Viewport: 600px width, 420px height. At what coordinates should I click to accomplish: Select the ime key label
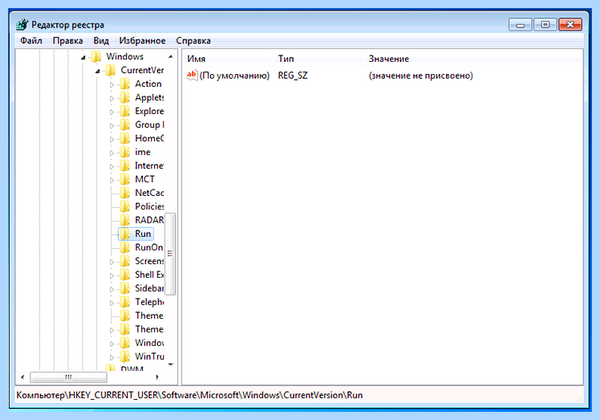(142, 152)
